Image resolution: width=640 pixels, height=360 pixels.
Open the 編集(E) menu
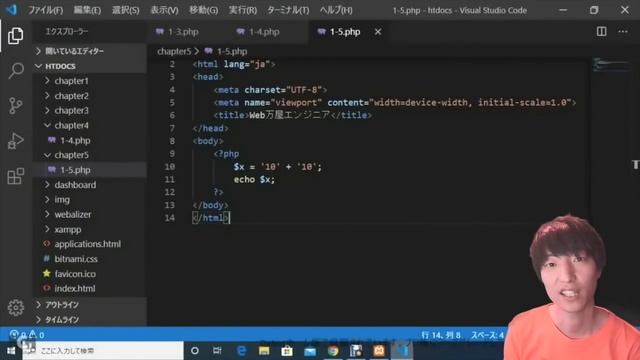(87, 10)
